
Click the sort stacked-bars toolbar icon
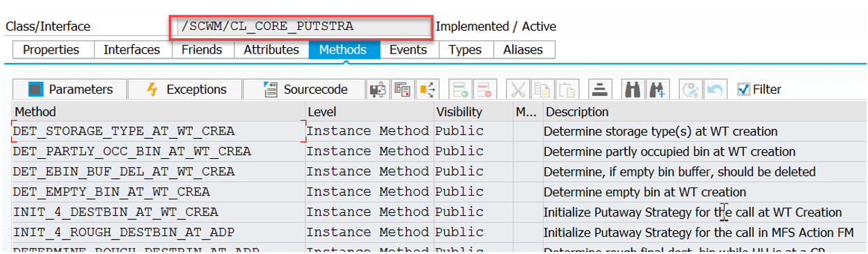coord(600,90)
